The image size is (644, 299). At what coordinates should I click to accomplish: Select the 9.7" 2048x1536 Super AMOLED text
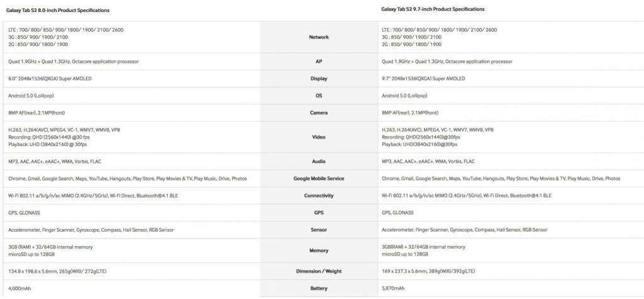(x=425, y=79)
